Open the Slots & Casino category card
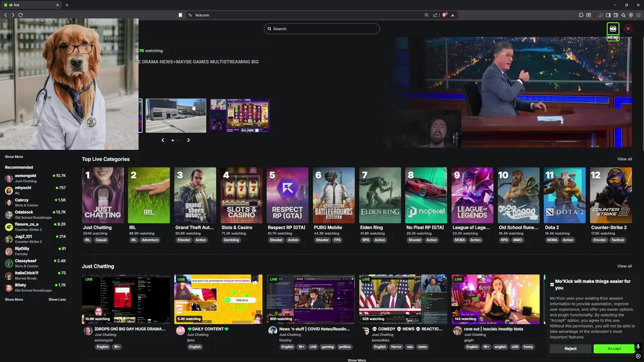The image size is (644, 362). (242, 195)
